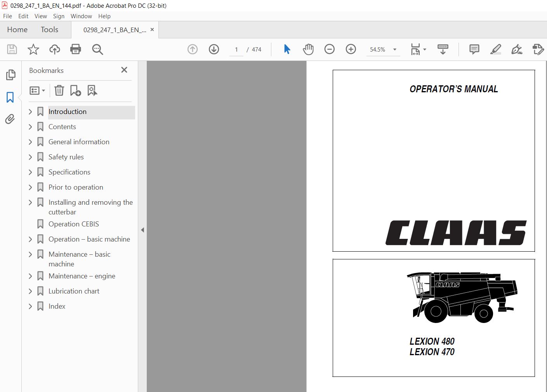Click the upload to cloud icon

(55, 49)
